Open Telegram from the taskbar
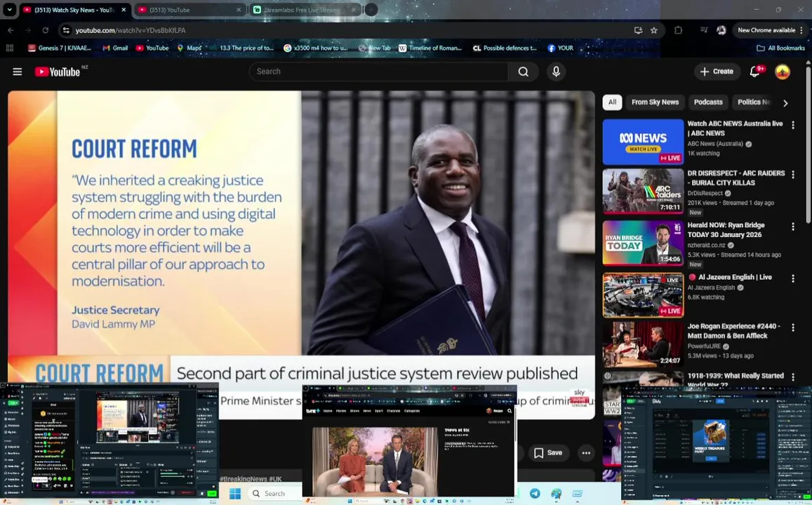Image resolution: width=812 pixels, height=505 pixels. pos(534,493)
